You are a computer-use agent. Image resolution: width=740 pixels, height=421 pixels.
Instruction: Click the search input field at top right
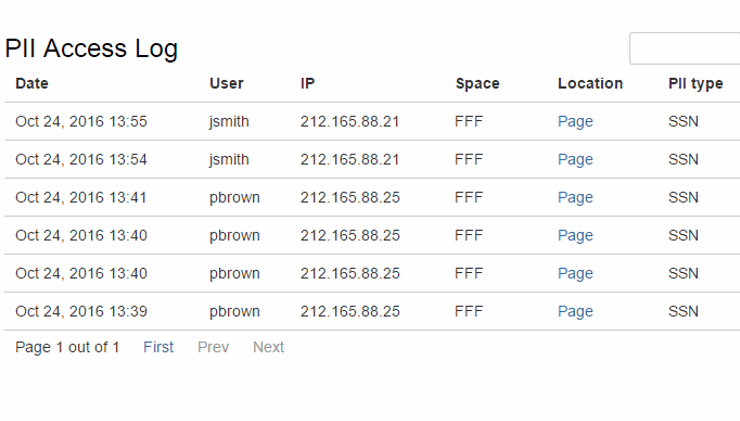tap(684, 48)
